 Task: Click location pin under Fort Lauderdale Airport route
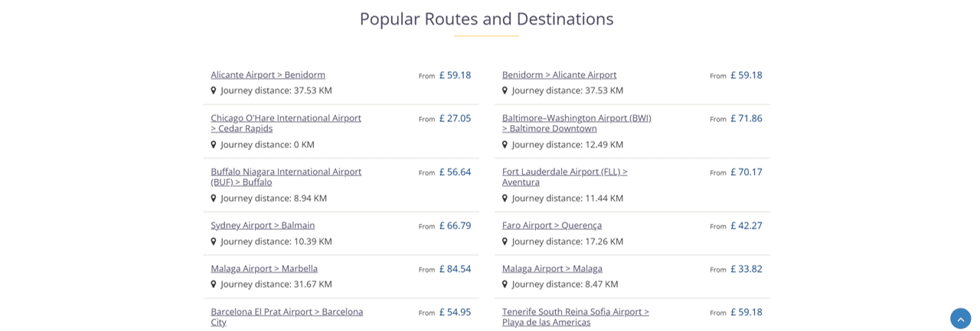tap(505, 198)
